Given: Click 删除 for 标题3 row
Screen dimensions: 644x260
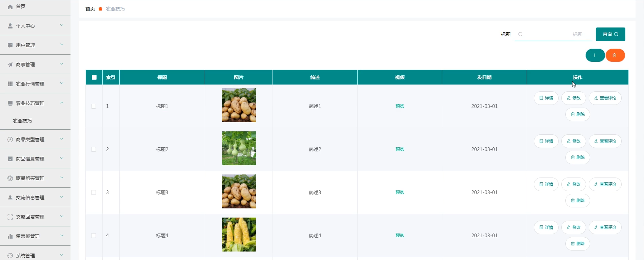Looking at the screenshot, I should click(578, 201).
